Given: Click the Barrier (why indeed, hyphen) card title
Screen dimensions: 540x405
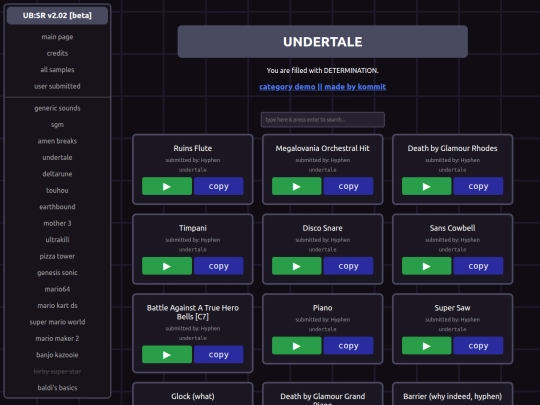Looking at the screenshot, I should click(x=452, y=396).
